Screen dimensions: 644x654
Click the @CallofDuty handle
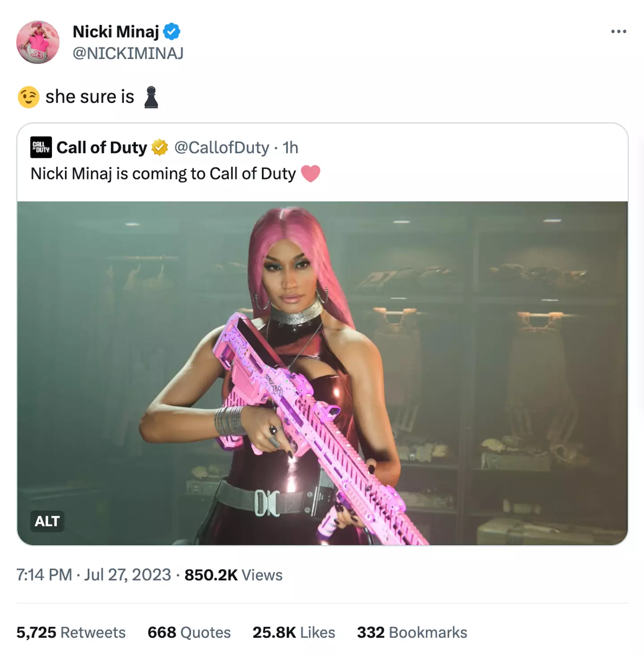click(222, 147)
